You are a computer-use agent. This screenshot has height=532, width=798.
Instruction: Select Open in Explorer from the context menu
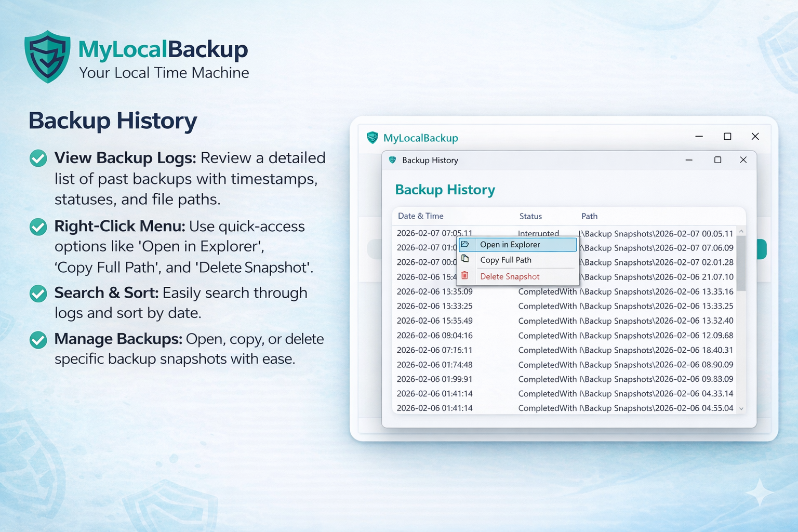[510, 244]
